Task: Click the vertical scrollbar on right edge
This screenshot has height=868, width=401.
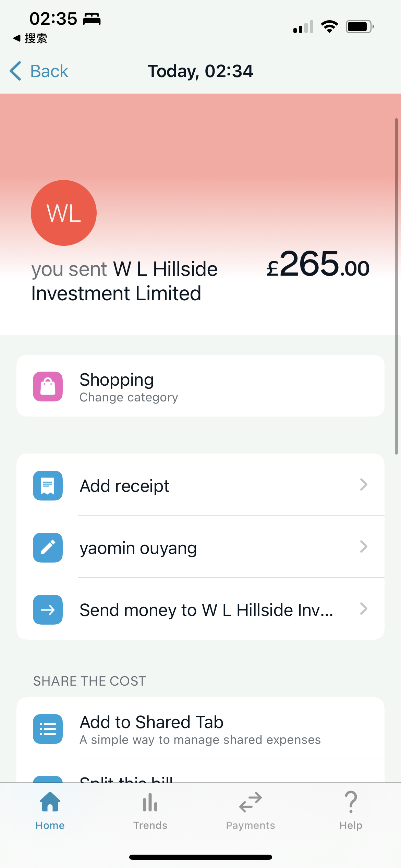Action: click(x=396, y=287)
